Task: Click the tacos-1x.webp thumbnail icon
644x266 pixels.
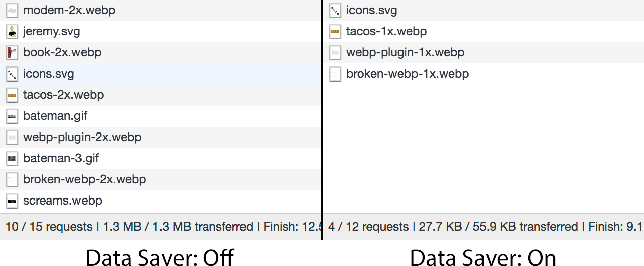Action: coord(335,32)
